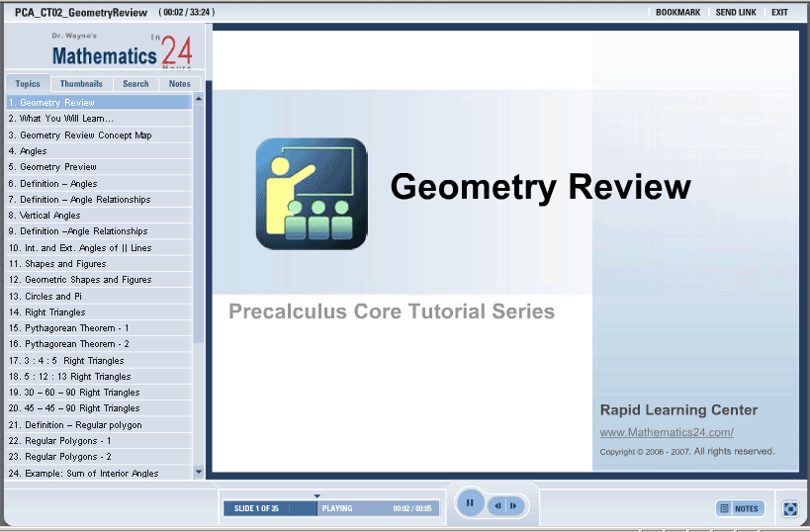Switch to the Topics tab
Image resolution: width=810 pixels, height=532 pixels.
point(28,84)
